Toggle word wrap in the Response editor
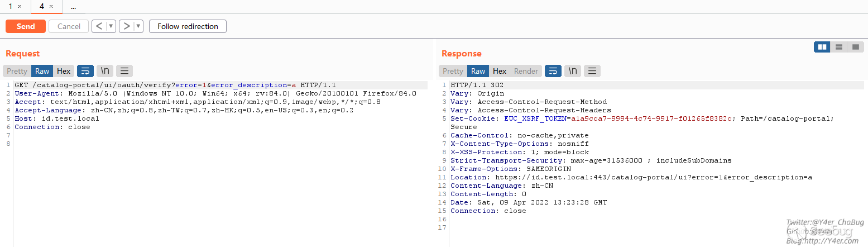Viewport: 868px width, 247px height. point(553,71)
